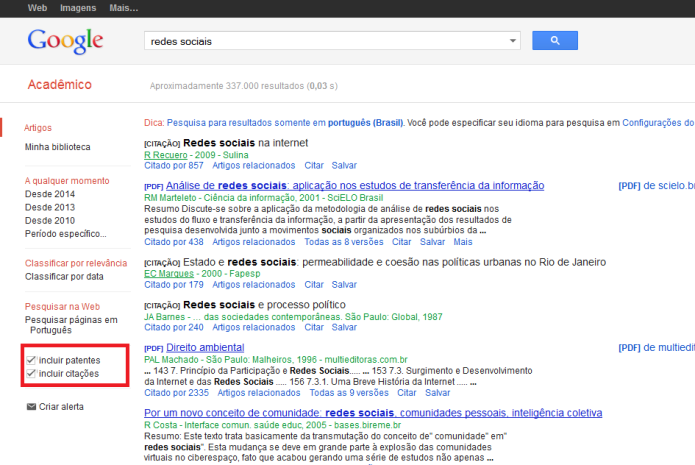Viewport: 695px width, 465px height.
Task: Click the envelope icon beside Criar alerta
Action: point(31,406)
